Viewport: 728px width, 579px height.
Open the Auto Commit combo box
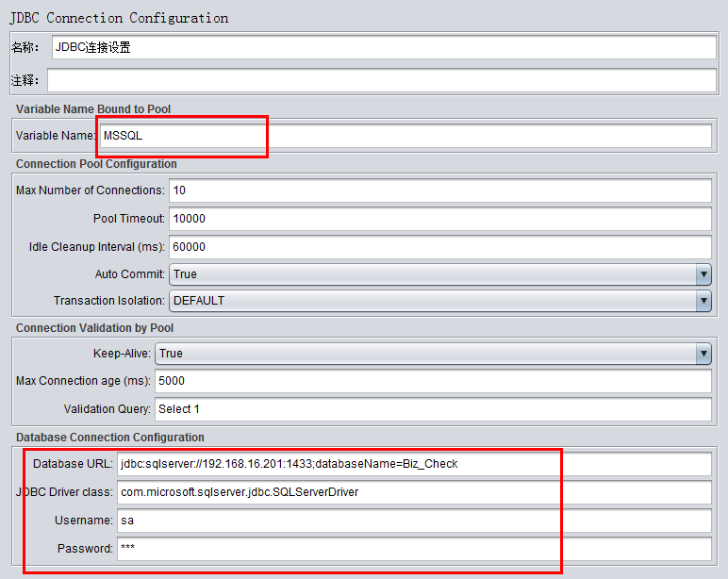tap(432, 274)
